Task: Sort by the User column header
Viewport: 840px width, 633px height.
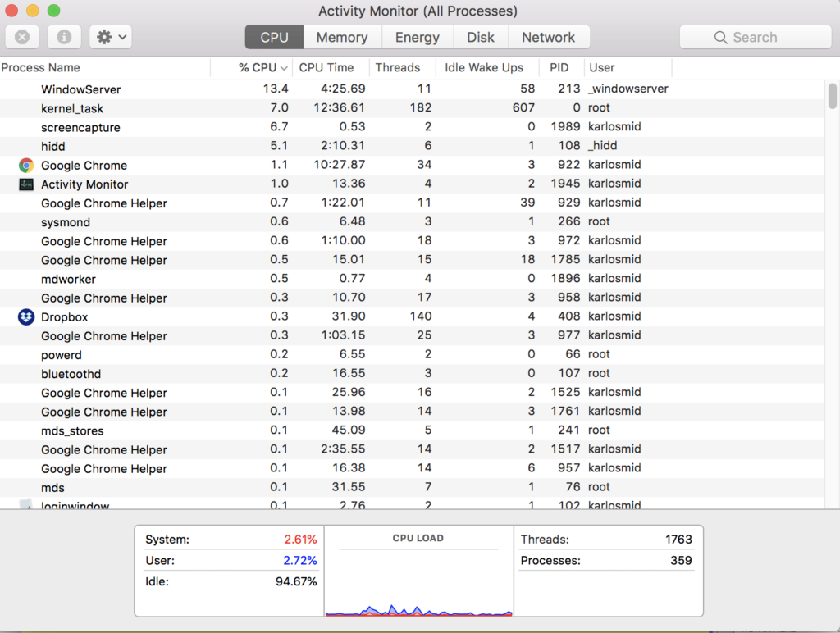Action: tap(628, 67)
